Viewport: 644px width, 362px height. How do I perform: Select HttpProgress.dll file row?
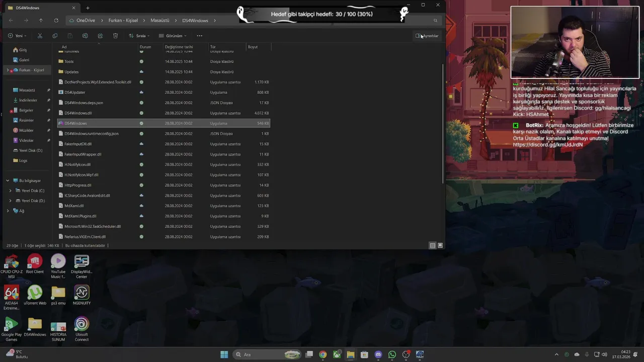coord(164,185)
